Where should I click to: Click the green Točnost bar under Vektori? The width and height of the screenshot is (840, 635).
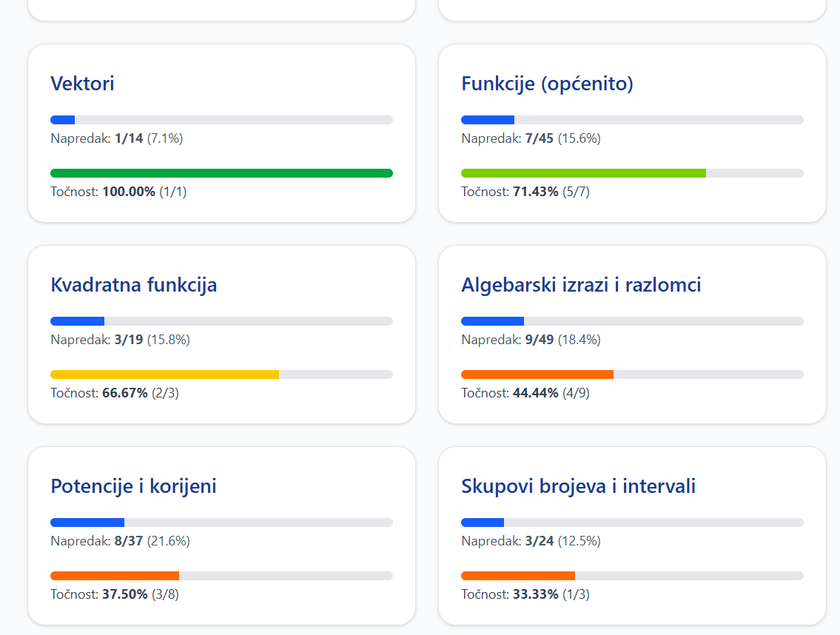point(221,172)
